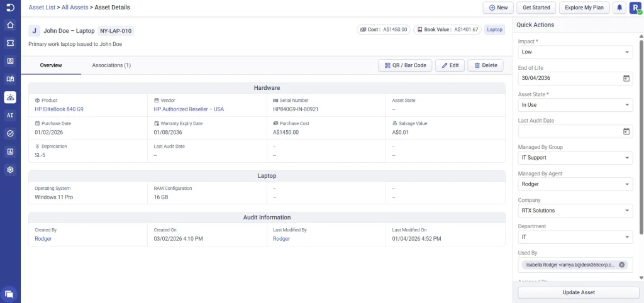644x303 pixels.
Task: Click the Quick Actions scroll down arrow
Action: 641,278
